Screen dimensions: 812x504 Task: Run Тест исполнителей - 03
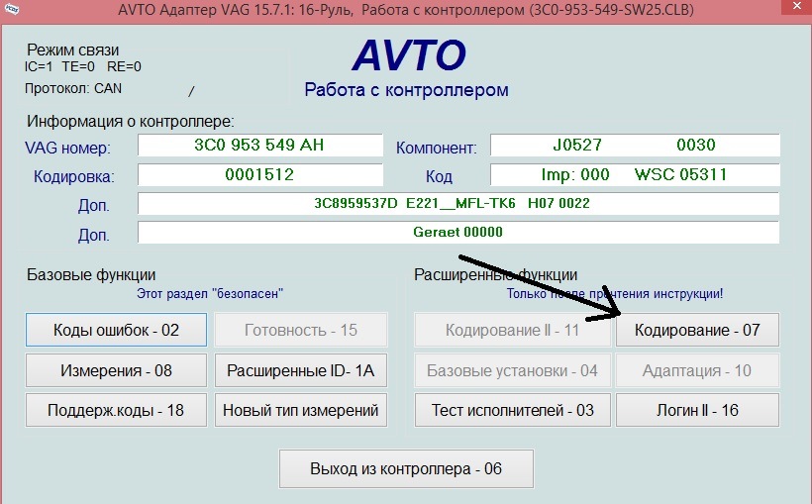[x=513, y=410]
